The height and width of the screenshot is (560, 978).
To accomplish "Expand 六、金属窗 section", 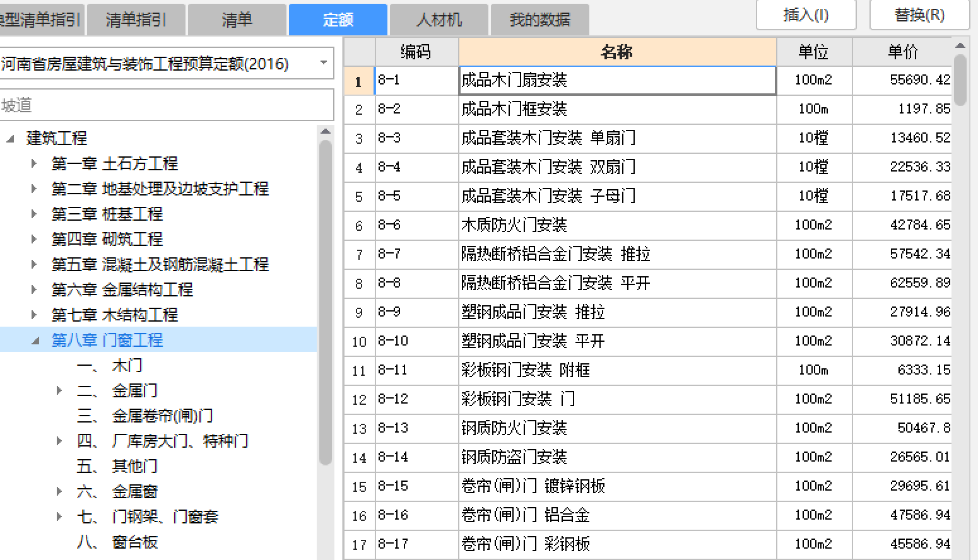I will pos(59,491).
